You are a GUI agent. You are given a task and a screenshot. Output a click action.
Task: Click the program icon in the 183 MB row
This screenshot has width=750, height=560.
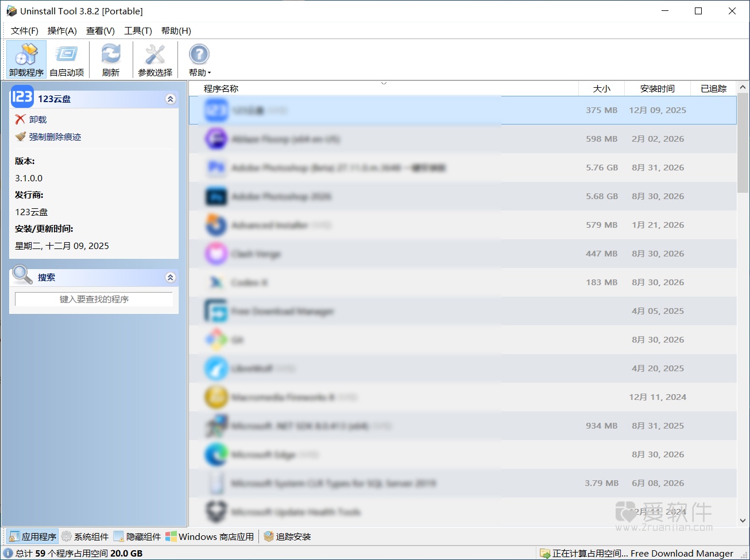pos(217,282)
